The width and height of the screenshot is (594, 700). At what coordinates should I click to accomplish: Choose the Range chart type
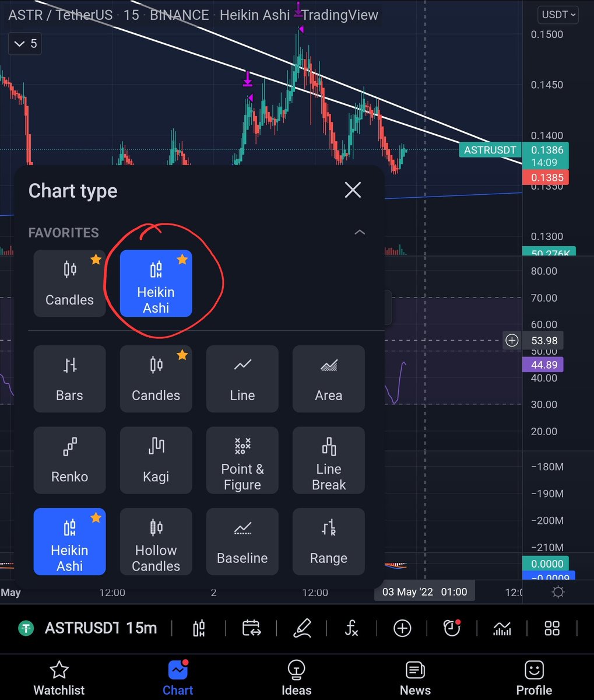pos(329,541)
